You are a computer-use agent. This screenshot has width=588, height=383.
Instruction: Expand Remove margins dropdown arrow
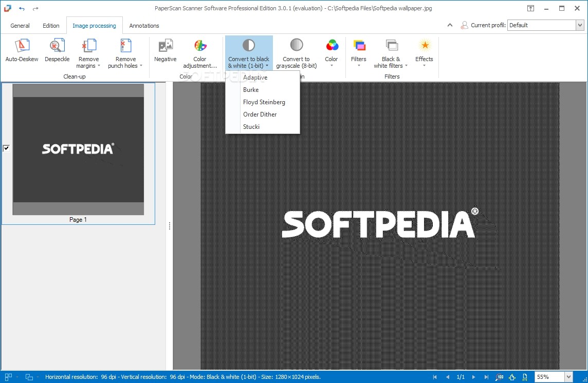click(99, 66)
